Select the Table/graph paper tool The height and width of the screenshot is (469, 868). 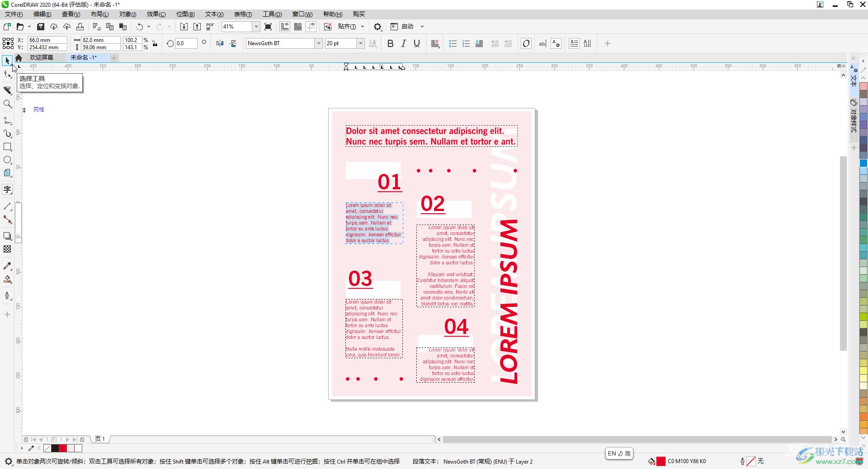[x=7, y=173]
